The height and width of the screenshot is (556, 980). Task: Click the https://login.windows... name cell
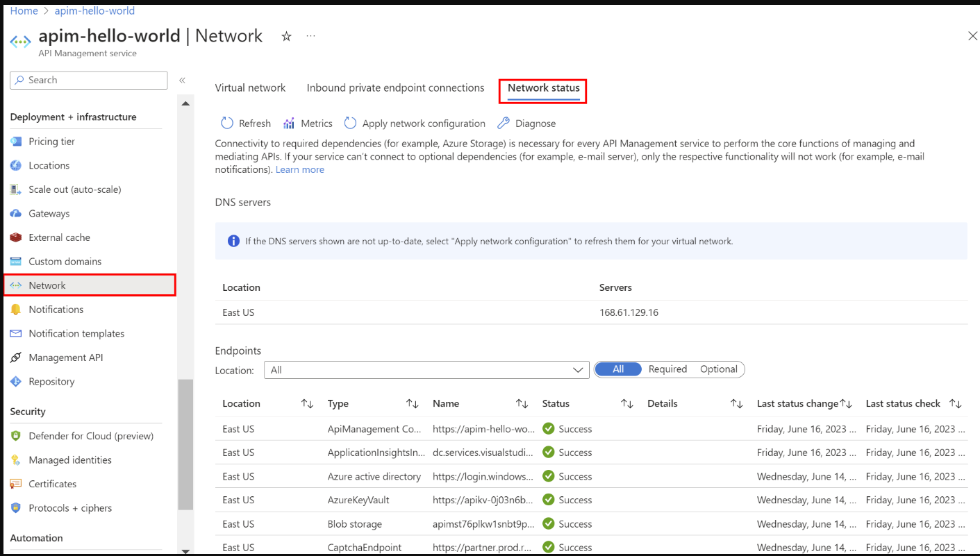483,477
